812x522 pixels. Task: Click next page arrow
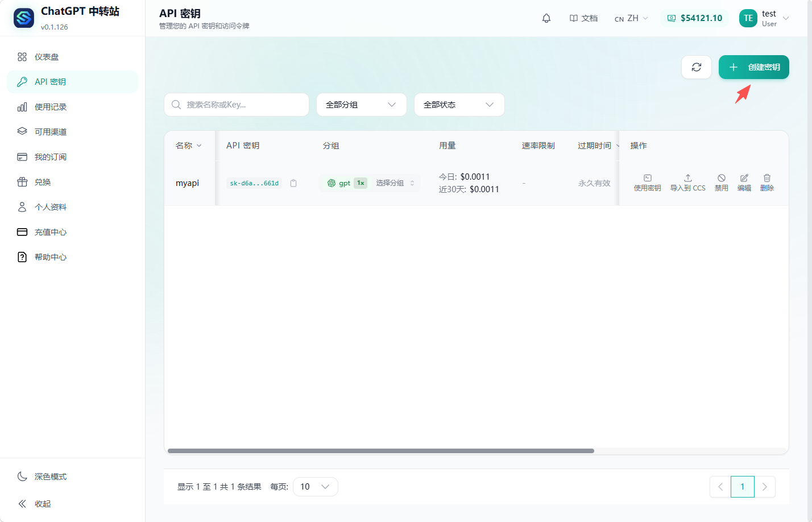point(765,487)
